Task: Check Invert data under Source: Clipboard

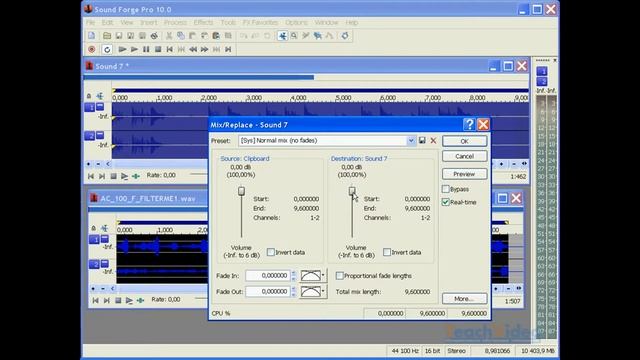Action: 271,252
